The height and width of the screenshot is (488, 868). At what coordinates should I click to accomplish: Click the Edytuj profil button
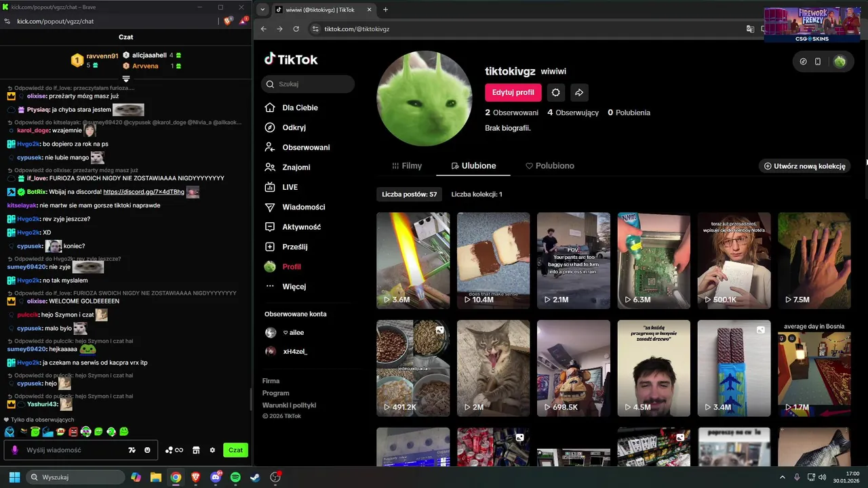click(x=513, y=92)
